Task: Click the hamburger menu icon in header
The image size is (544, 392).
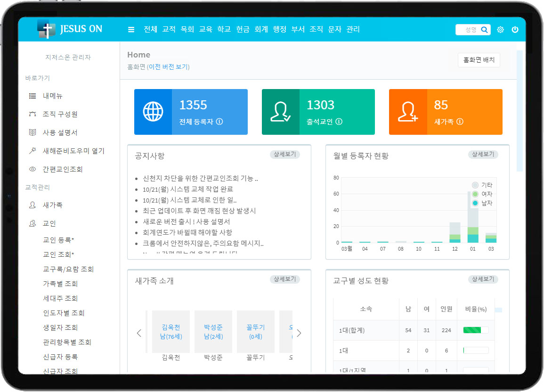Action: 131,30
